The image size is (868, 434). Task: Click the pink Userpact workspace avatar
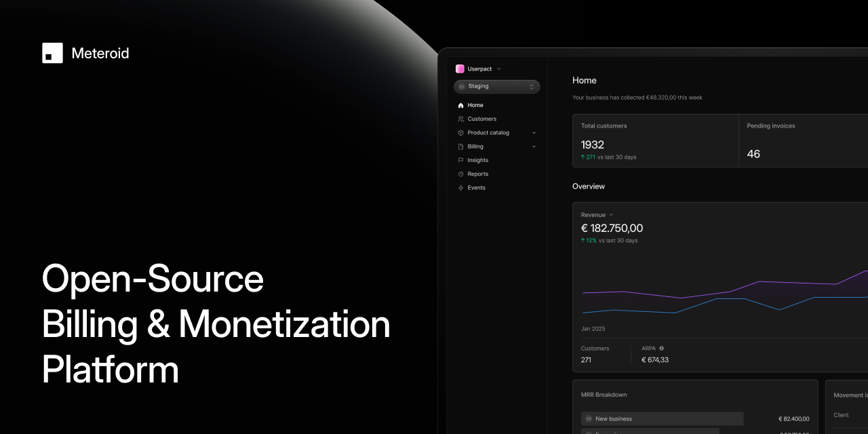coord(460,68)
